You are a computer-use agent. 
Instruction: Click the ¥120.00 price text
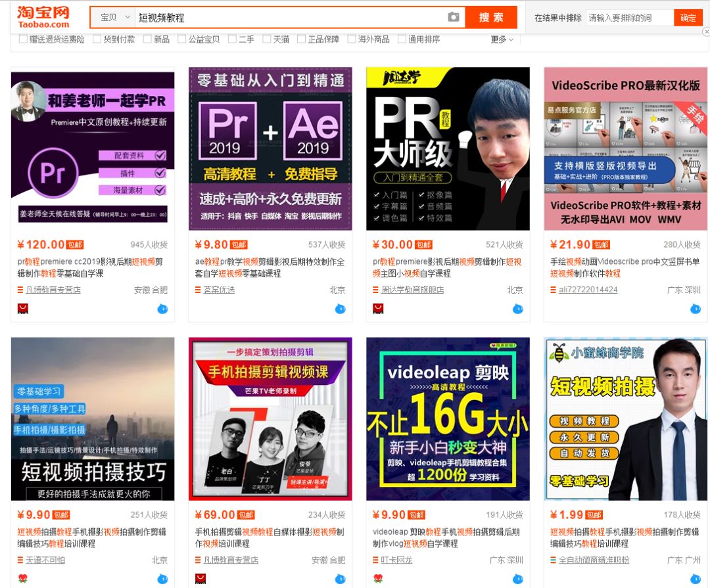click(x=41, y=244)
